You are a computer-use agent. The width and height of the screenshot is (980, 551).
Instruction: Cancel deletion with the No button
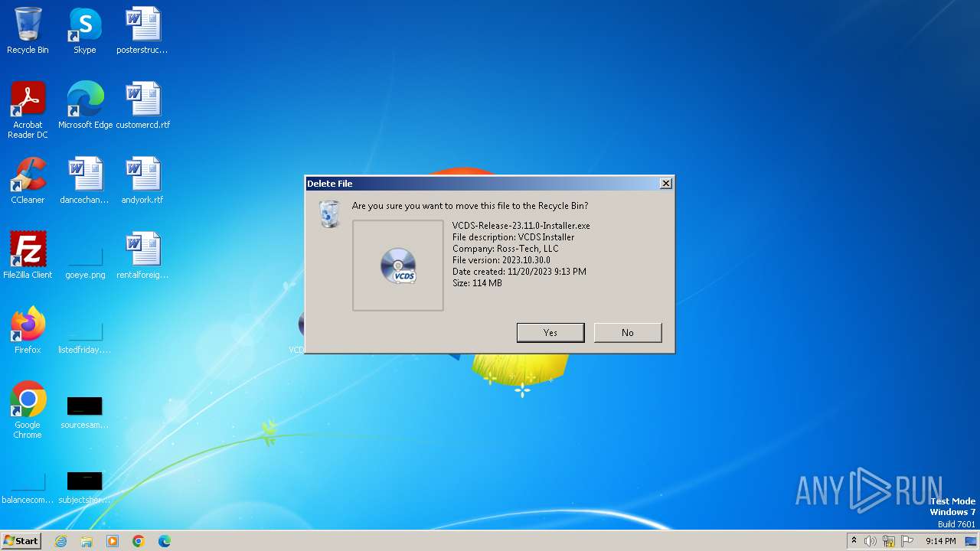[628, 332]
